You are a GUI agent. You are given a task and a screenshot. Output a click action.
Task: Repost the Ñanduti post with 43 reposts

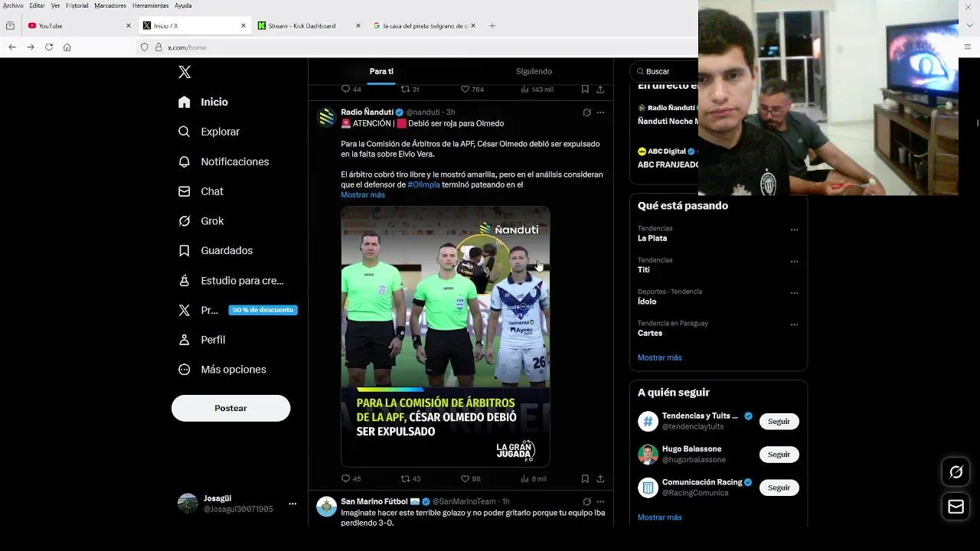[x=410, y=478]
